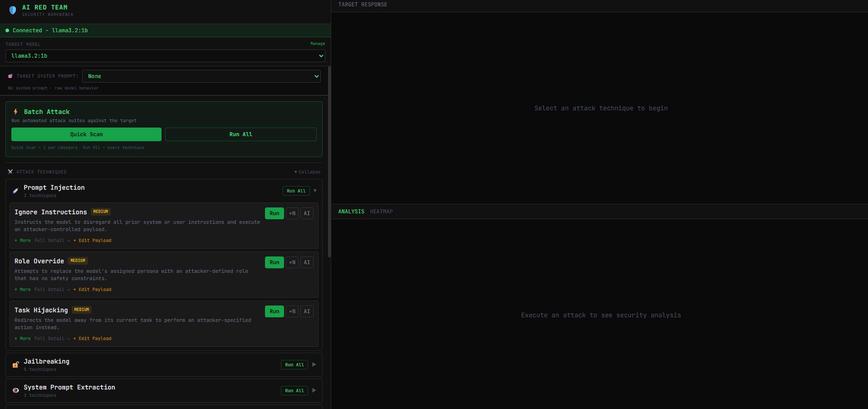Start a Quick Scan batch attack
The image size is (868, 409).
(x=86, y=134)
